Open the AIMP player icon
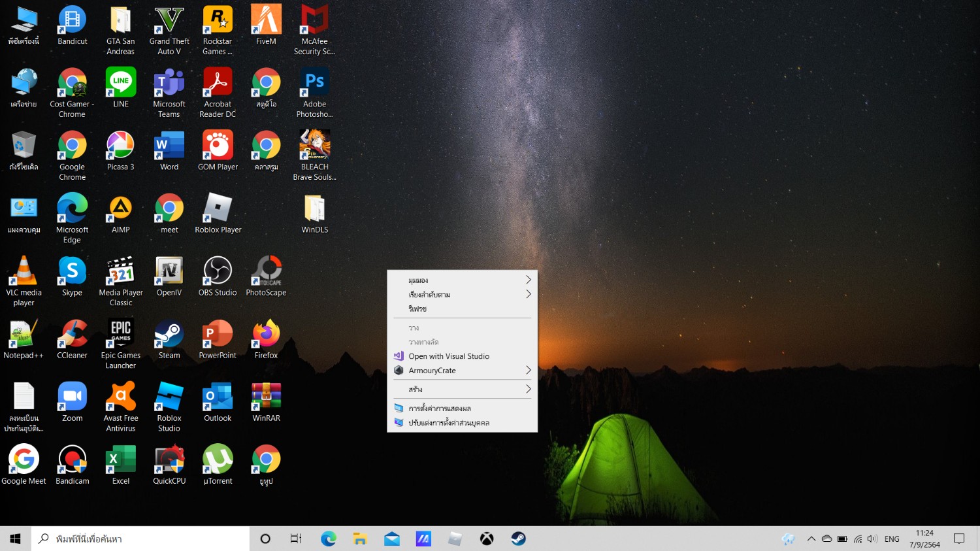The height and width of the screenshot is (551, 980). (121, 214)
